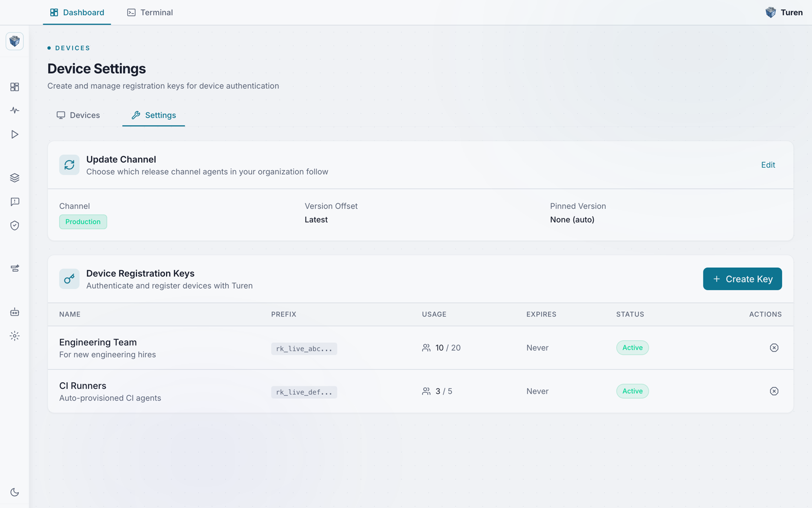This screenshot has height=508, width=812.
Task: Click the Update Channel refresh icon
Action: pos(69,165)
